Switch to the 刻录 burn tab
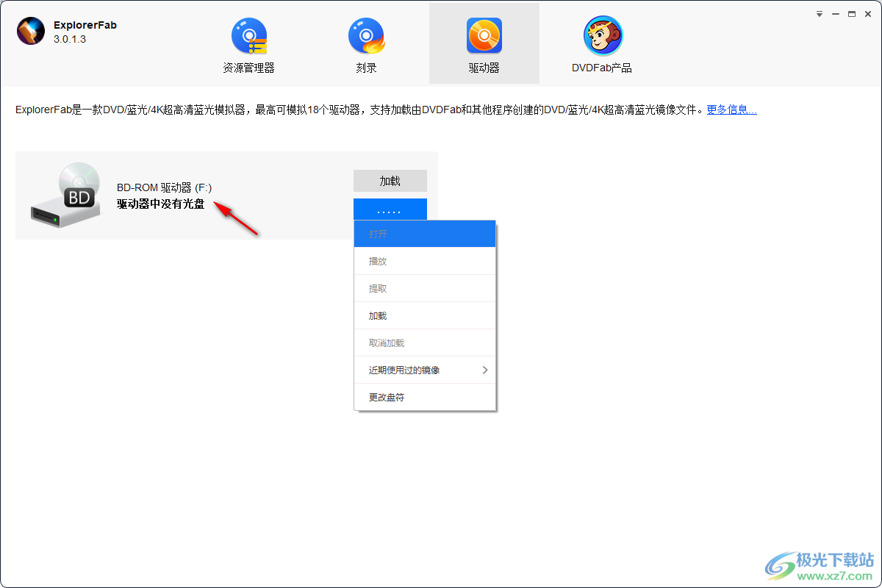The image size is (882, 588). click(365, 43)
